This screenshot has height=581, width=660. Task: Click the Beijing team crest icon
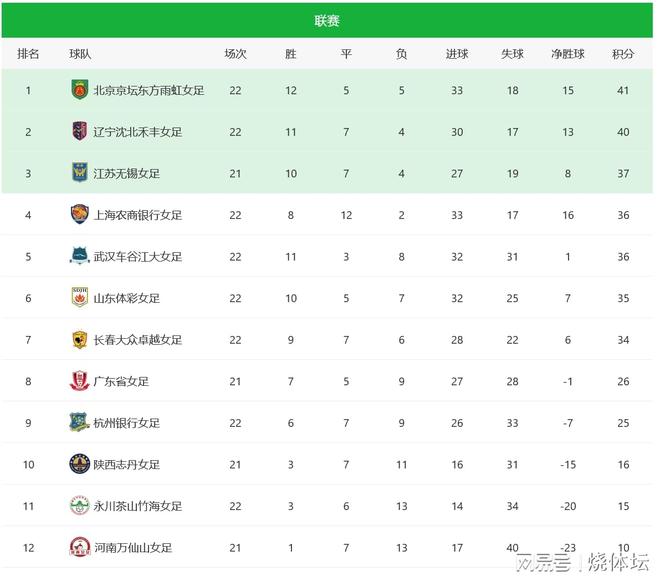click(79, 90)
